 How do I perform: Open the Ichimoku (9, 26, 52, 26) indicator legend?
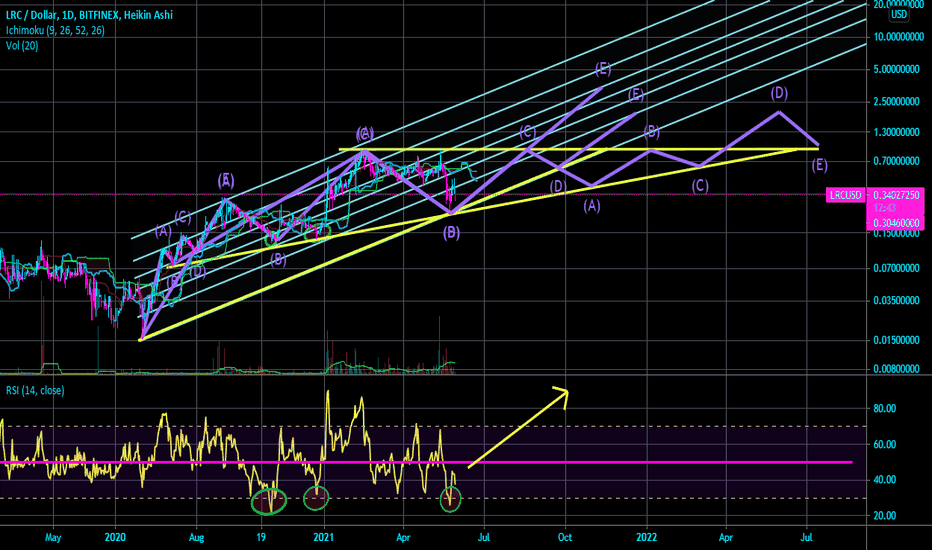coord(55,30)
